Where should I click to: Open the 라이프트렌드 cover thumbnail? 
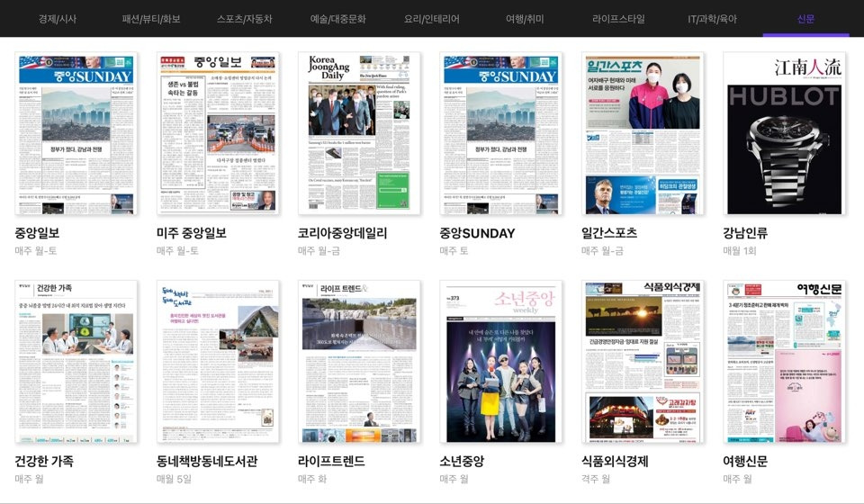coord(359,362)
